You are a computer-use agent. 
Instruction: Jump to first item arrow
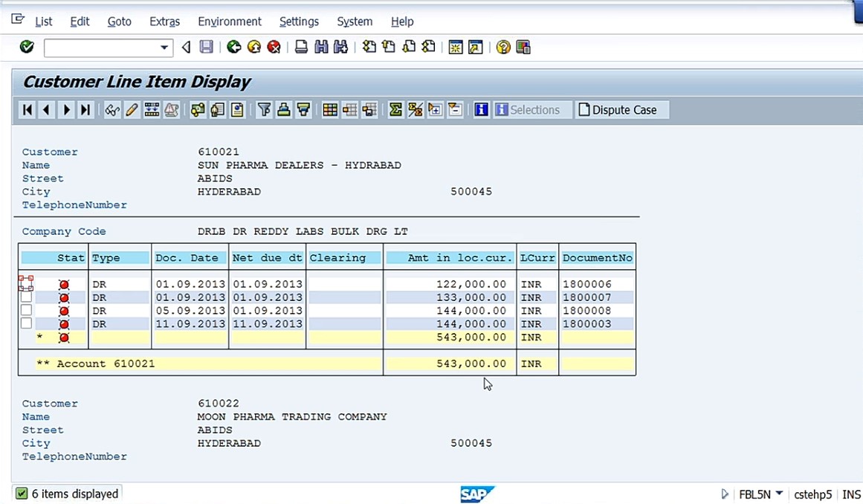pos(27,109)
